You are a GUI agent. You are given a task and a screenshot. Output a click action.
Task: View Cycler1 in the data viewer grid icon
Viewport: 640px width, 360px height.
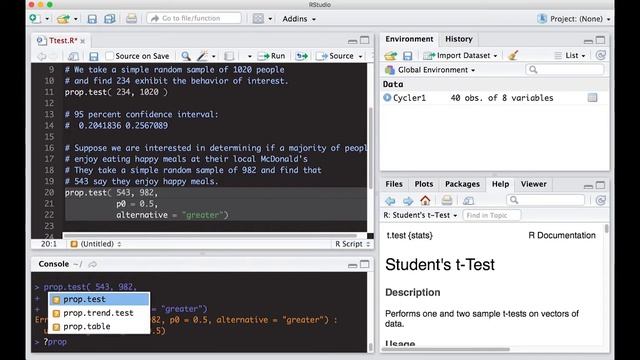click(x=592, y=98)
